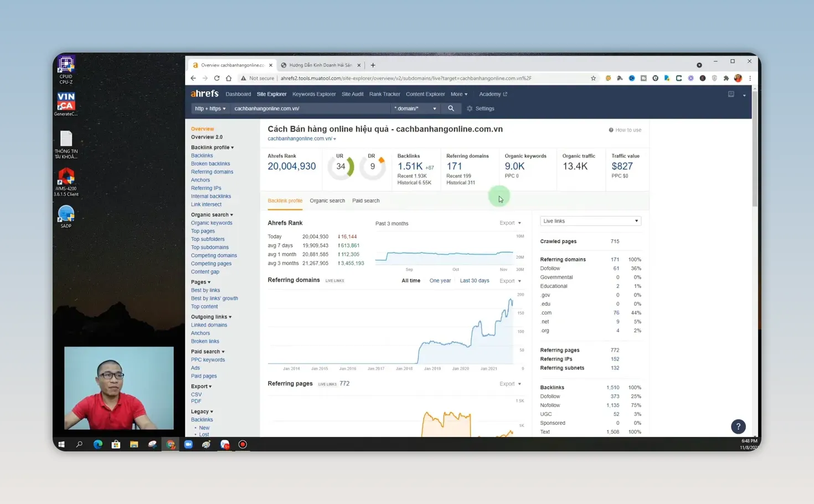Click the Chrome back arrow

click(193, 78)
